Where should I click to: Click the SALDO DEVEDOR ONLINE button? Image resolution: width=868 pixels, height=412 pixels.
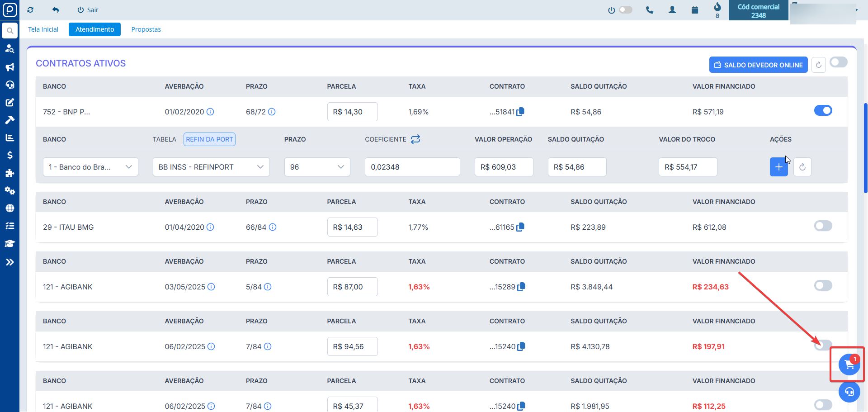758,65
